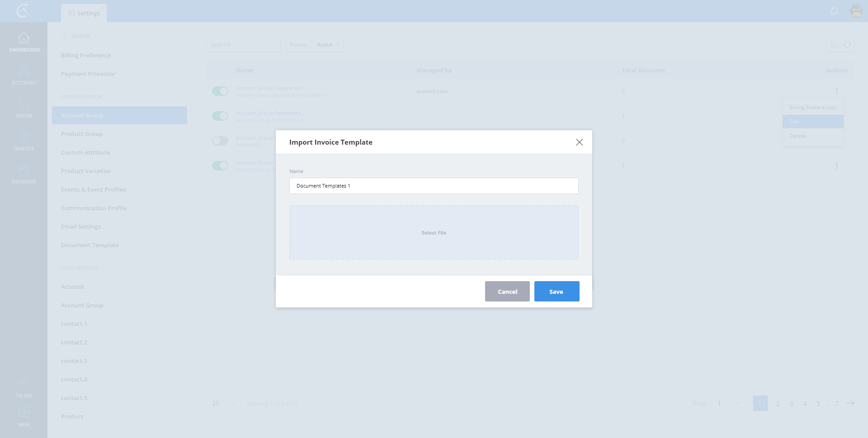The height and width of the screenshot is (438, 868).
Task: Open the Order cart icon
Action: [24, 104]
